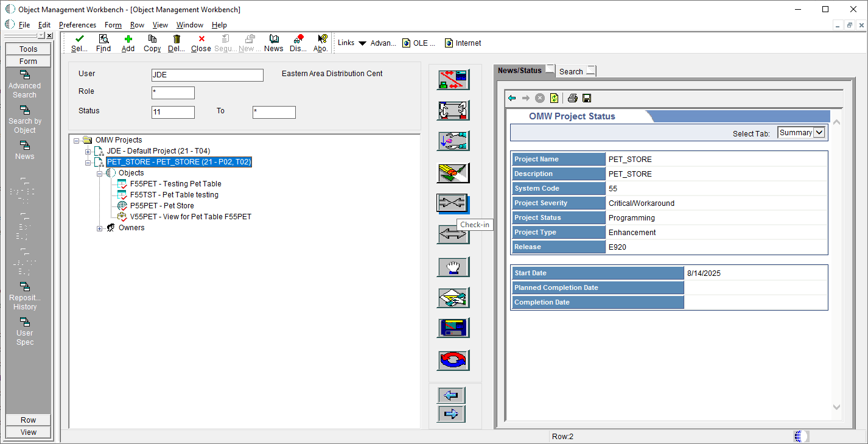Save the project status with disk icon

[x=587, y=98]
